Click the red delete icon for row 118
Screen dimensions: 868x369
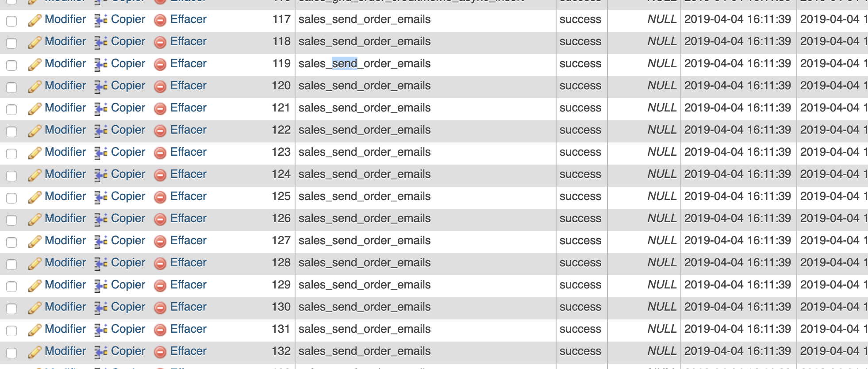pos(160,42)
